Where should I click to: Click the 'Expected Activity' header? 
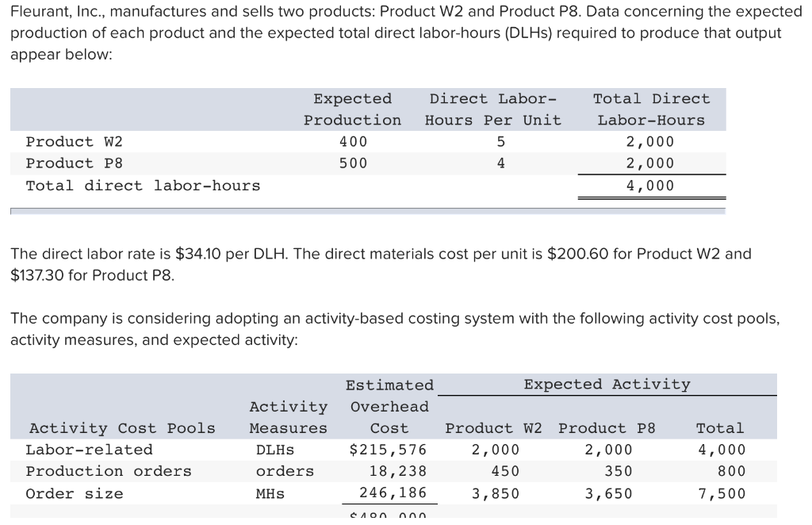tap(607, 384)
